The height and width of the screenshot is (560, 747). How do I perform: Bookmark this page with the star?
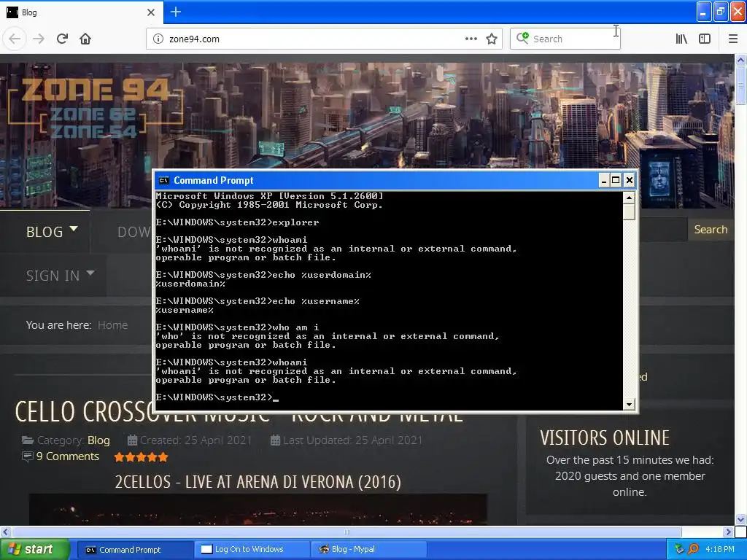coord(492,39)
